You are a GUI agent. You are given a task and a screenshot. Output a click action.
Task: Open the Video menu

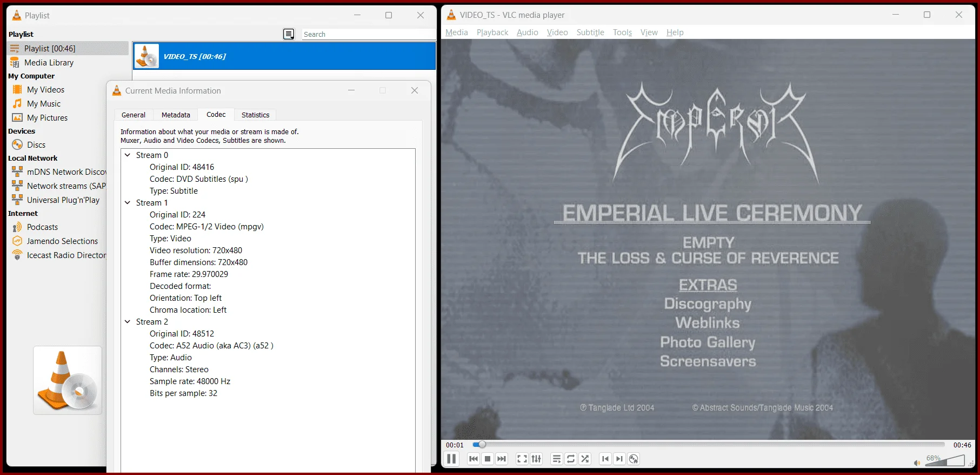(557, 32)
